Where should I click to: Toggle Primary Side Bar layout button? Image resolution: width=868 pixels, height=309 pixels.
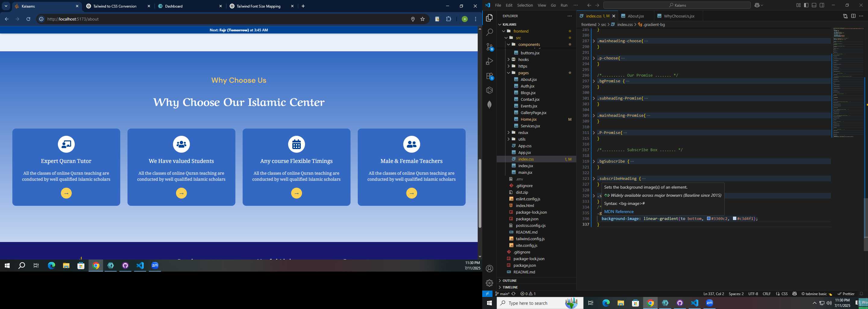click(x=806, y=5)
